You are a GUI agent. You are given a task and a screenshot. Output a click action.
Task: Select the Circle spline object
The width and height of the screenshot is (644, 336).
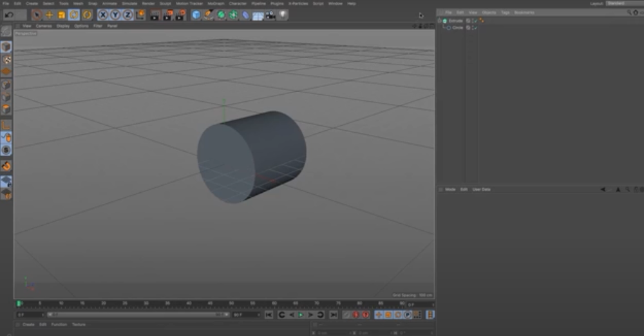click(x=457, y=28)
